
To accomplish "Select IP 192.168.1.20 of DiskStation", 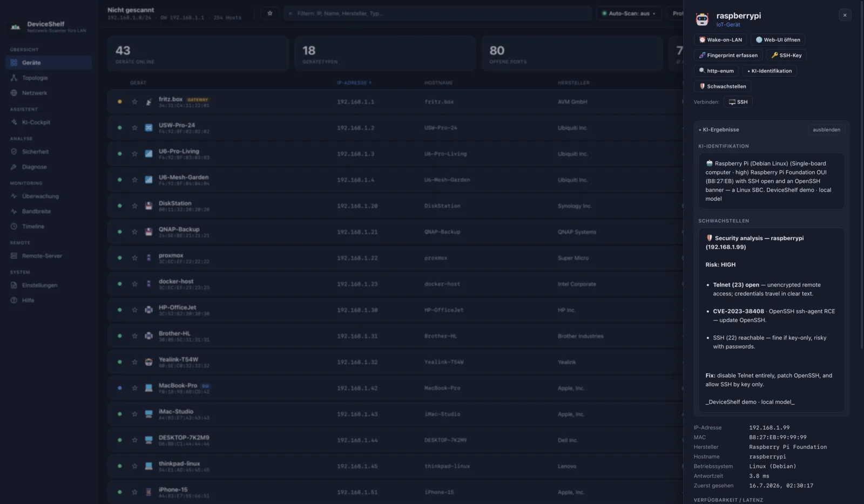I will pyautogui.click(x=357, y=206).
